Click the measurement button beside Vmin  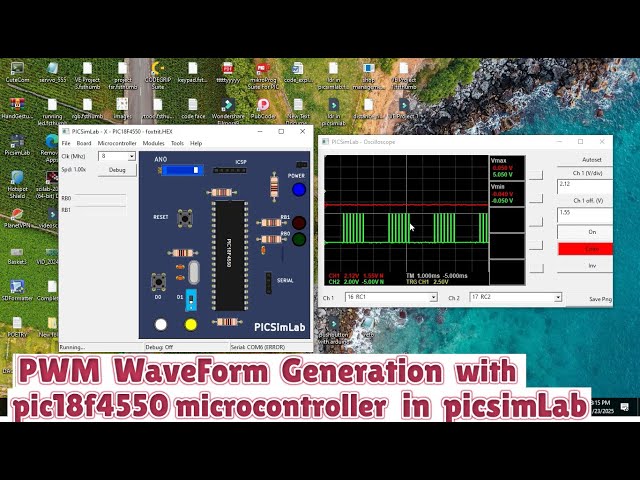click(536, 198)
